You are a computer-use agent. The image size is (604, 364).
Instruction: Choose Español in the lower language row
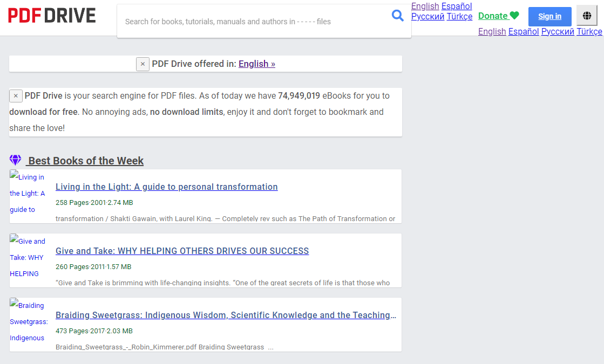[x=524, y=32]
